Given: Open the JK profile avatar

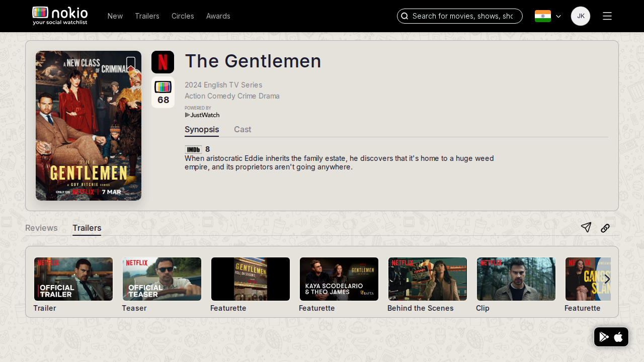Looking at the screenshot, I should (581, 16).
